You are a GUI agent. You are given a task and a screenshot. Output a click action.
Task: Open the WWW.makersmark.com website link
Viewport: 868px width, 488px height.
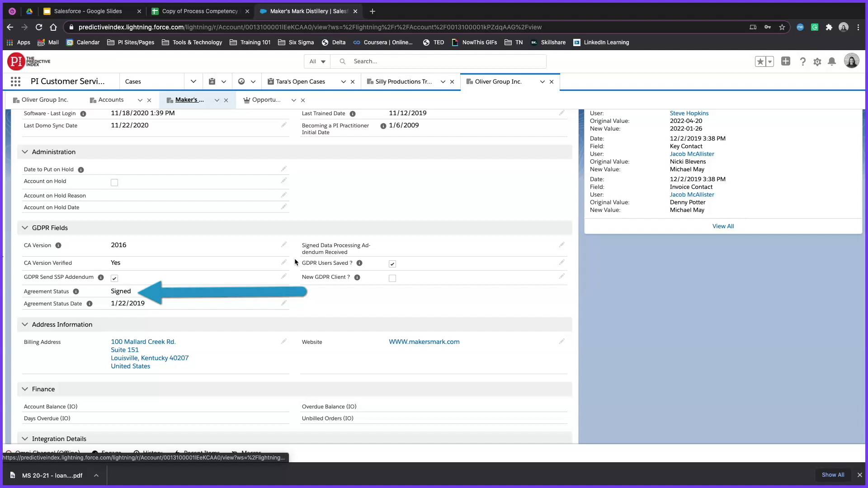pyautogui.click(x=424, y=342)
